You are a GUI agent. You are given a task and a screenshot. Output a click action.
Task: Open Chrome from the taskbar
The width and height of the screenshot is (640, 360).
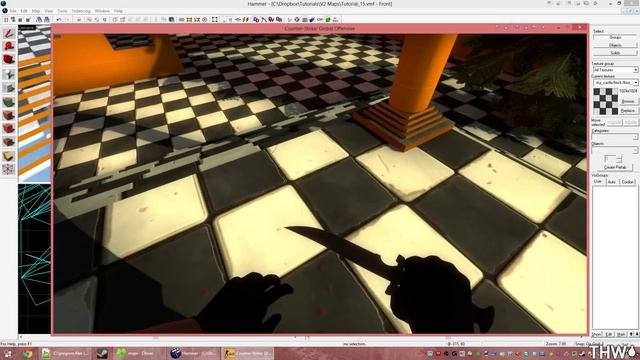pos(27,353)
